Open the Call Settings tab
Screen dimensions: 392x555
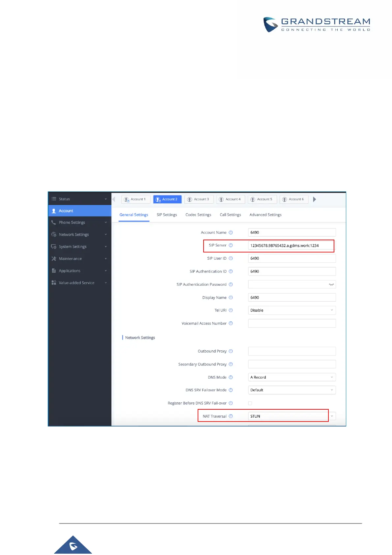[x=230, y=215]
